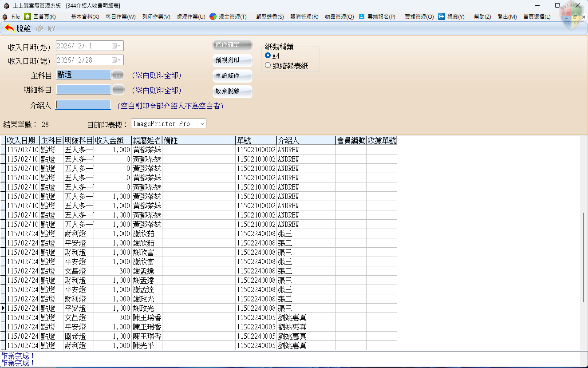
Task: Click the 重設條件 button
Action: (x=232, y=76)
